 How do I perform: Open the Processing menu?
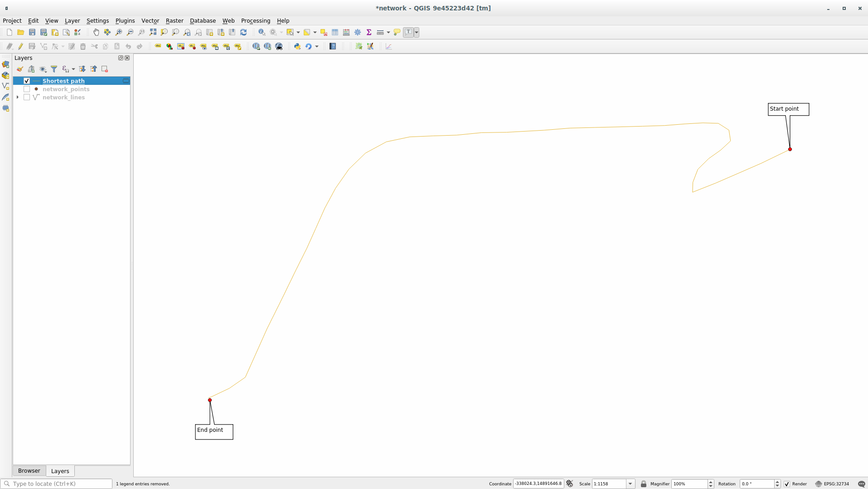pos(255,21)
